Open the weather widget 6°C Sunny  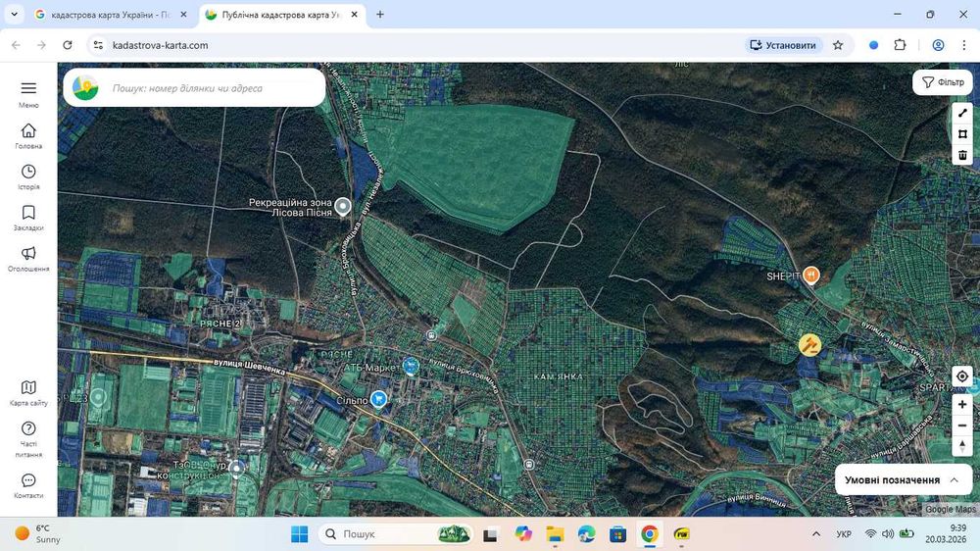tap(39, 534)
